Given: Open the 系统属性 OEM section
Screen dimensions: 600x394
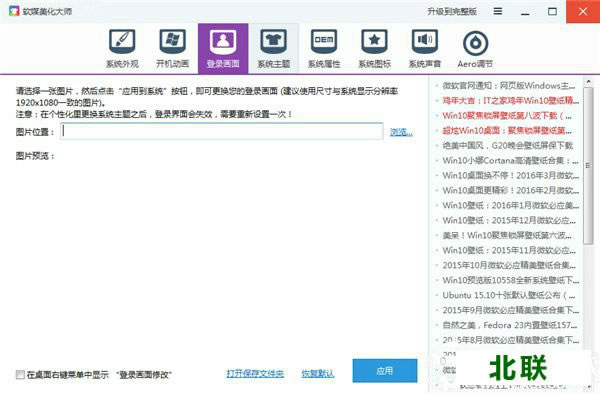Looking at the screenshot, I should 324,49.
